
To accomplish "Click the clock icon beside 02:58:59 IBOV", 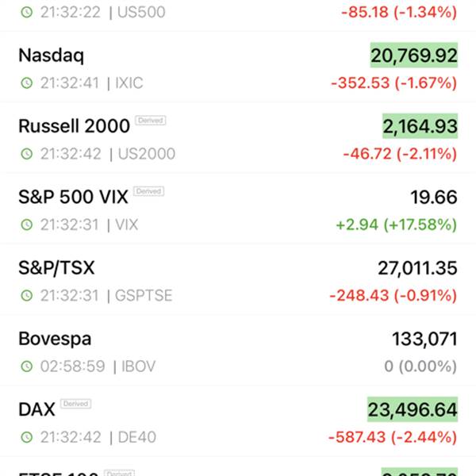I will pos(27,366).
